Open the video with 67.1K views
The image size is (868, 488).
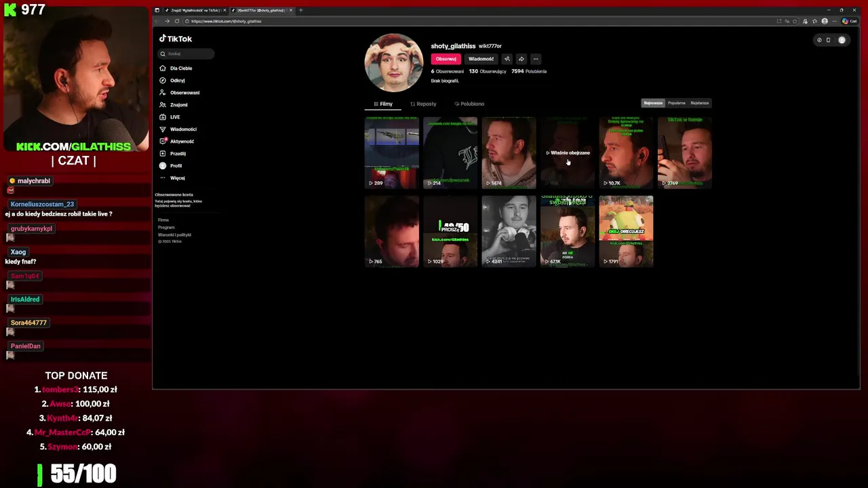(x=568, y=231)
